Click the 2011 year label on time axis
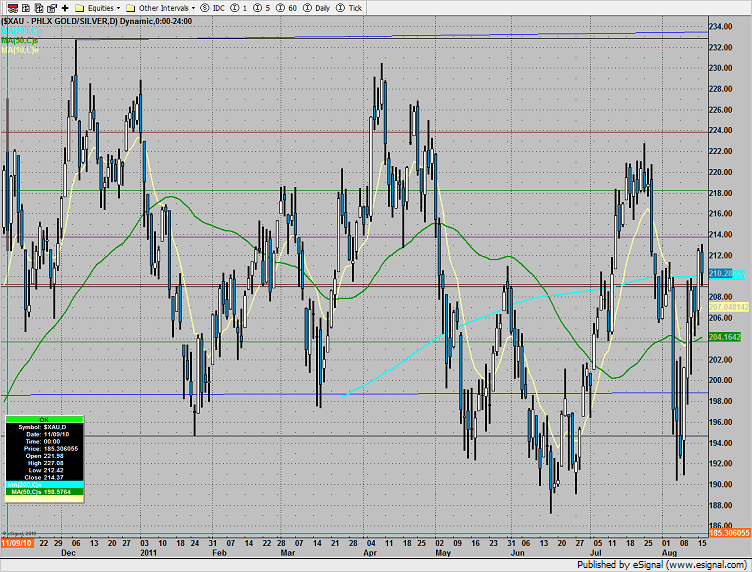Image resolution: width=752 pixels, height=572 pixels. (149, 553)
